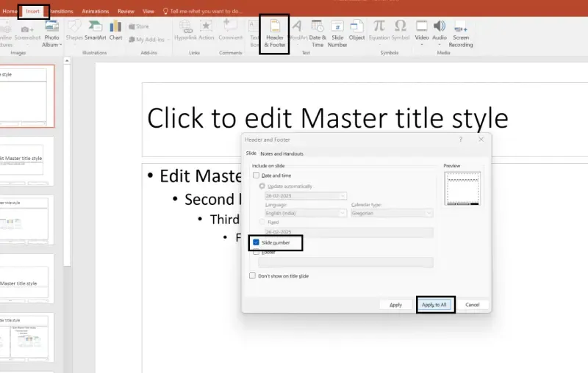Image resolution: width=588 pixels, height=373 pixels.
Task: Select the Slide tab in the dialog
Action: pyautogui.click(x=251, y=153)
